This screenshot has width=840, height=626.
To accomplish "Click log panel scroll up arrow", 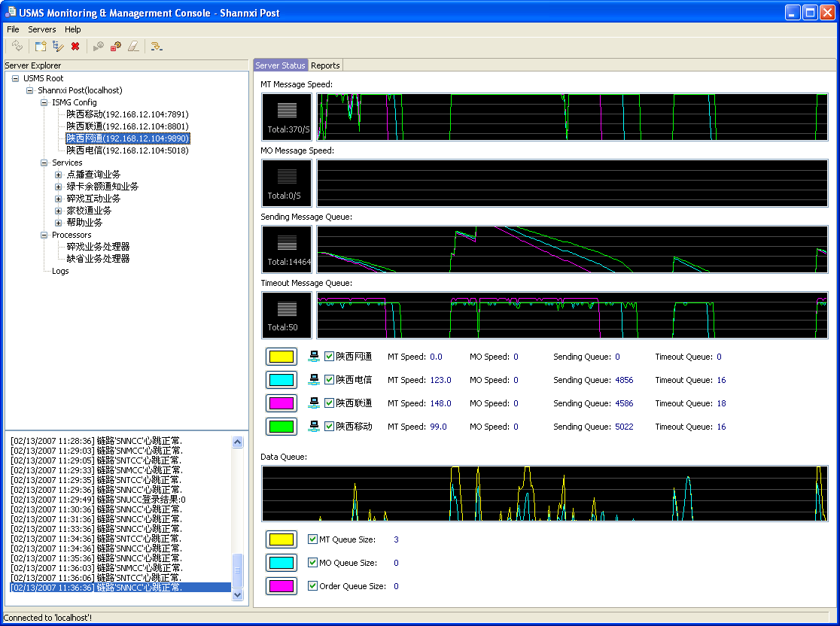I will tap(237, 442).
